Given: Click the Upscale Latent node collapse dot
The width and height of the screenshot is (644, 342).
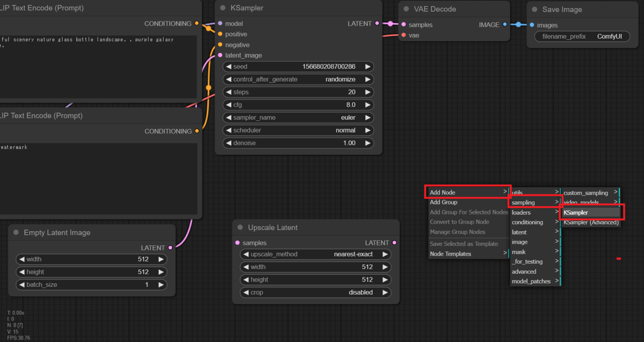Looking at the screenshot, I should [240, 227].
